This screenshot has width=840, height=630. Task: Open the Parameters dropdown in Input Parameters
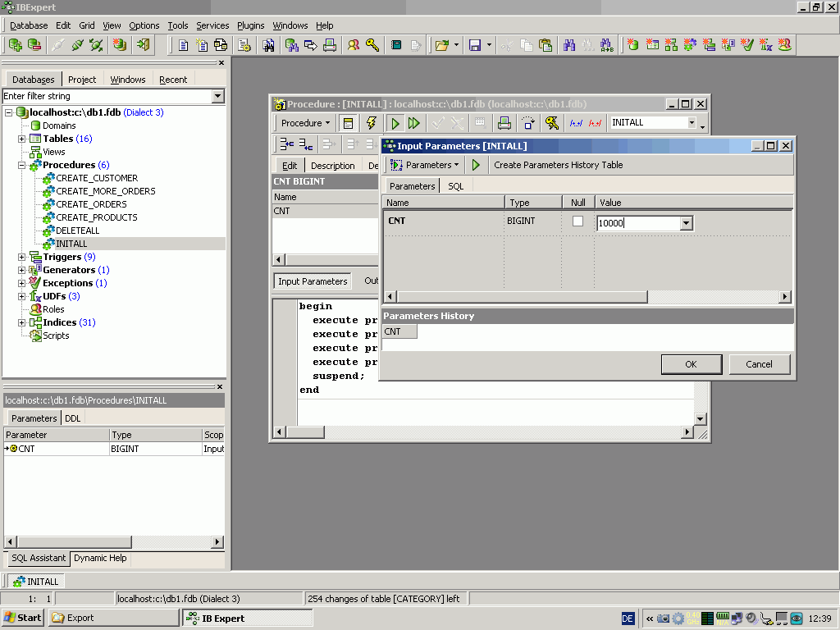point(425,165)
